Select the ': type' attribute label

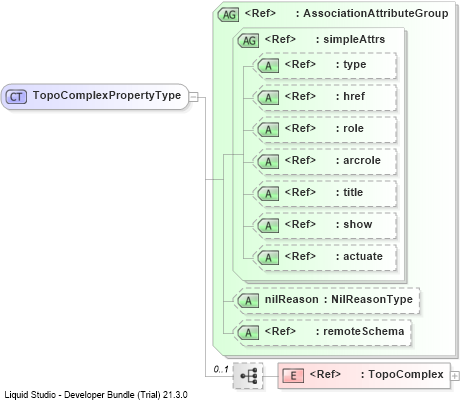point(351,64)
